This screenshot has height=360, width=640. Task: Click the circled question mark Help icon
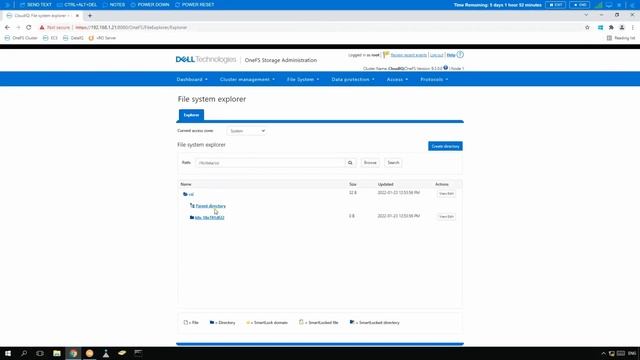[460, 55]
